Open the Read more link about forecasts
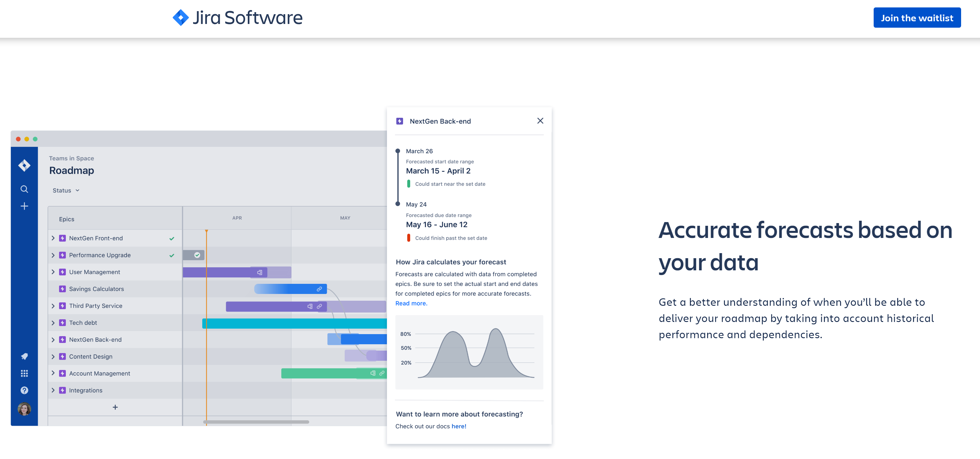Screen dimensions: 980x459 (411, 303)
